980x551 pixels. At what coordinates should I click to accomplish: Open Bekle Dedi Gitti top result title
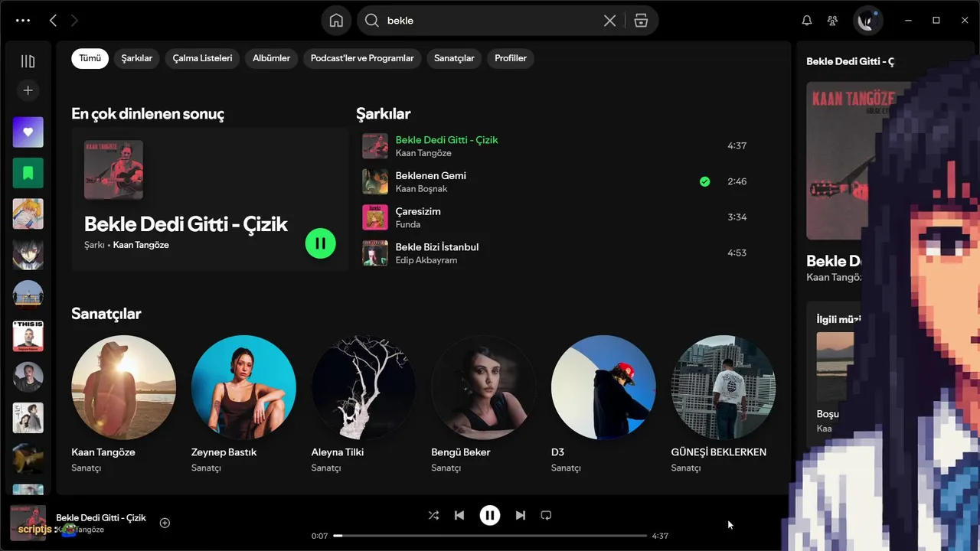pos(185,224)
